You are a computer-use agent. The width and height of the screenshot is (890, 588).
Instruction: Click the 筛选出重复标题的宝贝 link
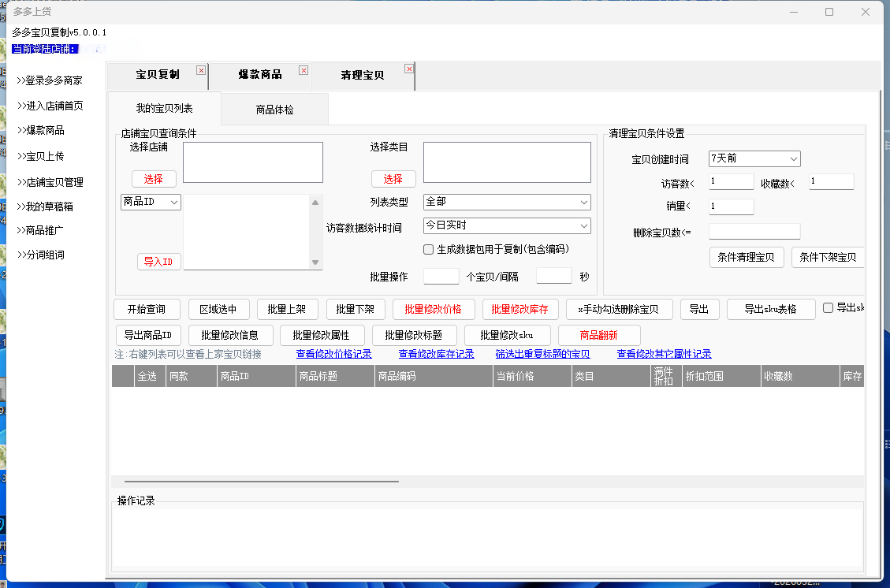click(x=542, y=354)
